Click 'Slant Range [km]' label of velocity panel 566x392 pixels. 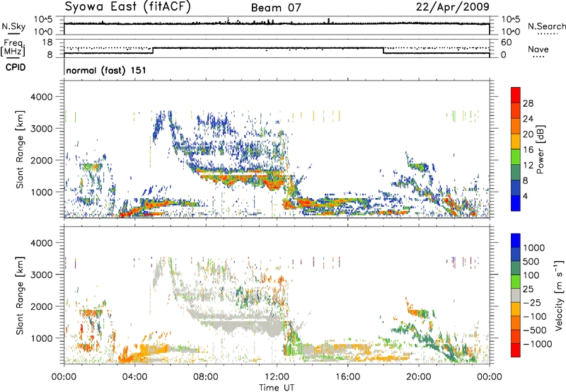coord(20,296)
